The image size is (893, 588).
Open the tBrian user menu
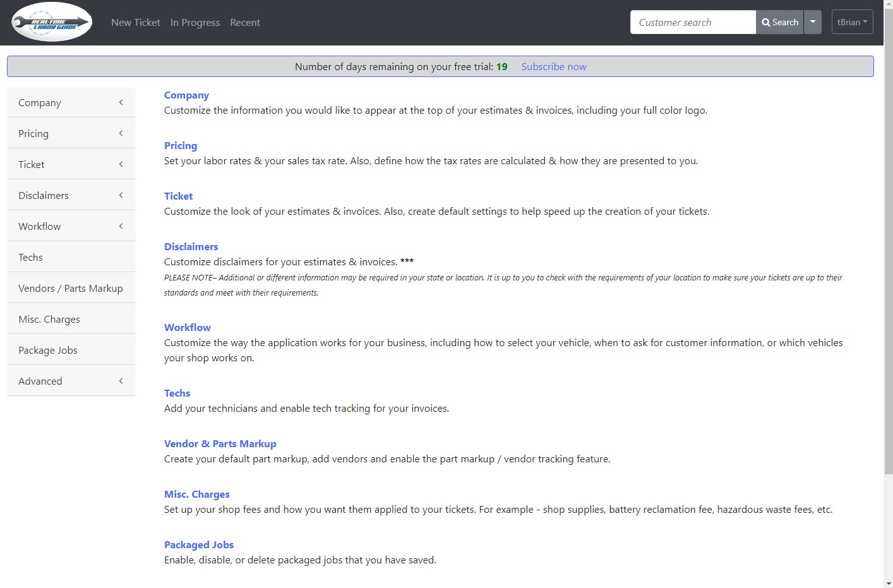tap(852, 22)
